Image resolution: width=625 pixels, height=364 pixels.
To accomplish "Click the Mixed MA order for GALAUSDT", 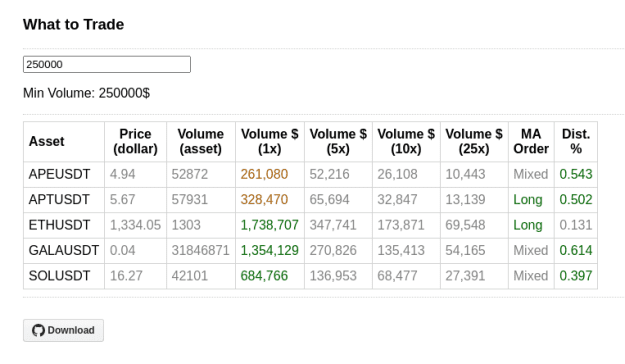I will tap(531, 251).
